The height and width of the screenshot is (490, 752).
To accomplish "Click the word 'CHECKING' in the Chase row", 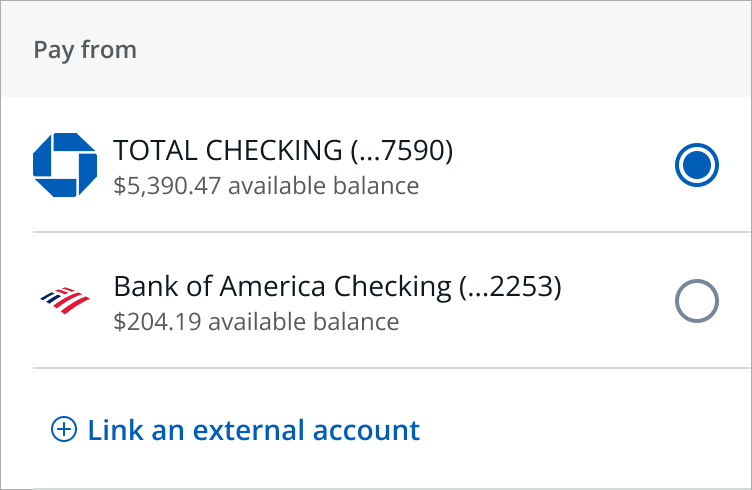I will [x=274, y=150].
